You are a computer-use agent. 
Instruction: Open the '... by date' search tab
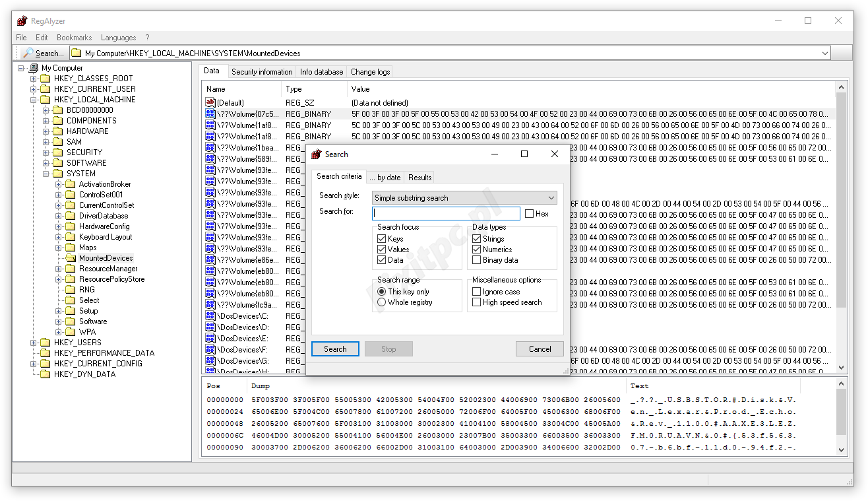(x=385, y=178)
